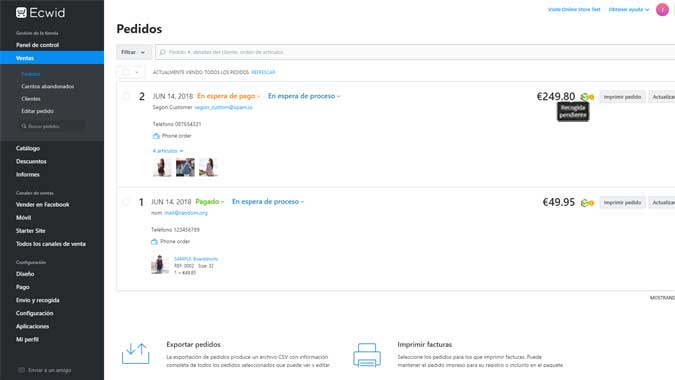Viewport: 675px width, 380px height.
Task: Click the magnifier icon in orders search
Action: pyautogui.click(x=162, y=52)
